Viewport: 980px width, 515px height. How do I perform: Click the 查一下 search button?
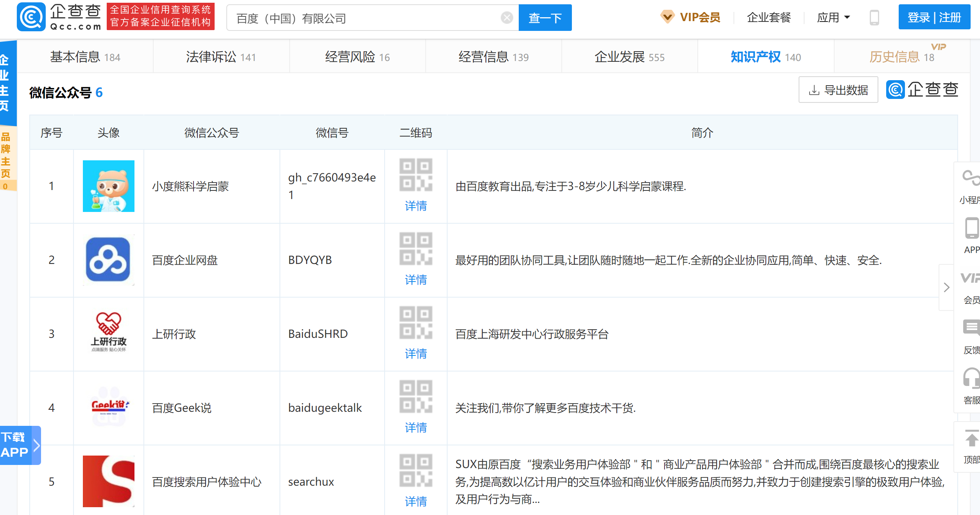tap(545, 18)
